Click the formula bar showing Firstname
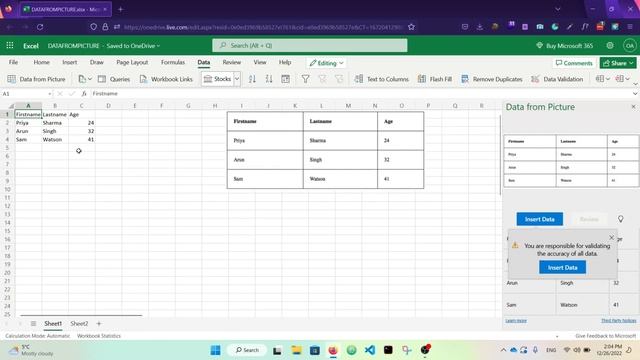Viewport: 640px width, 360px height. point(361,93)
